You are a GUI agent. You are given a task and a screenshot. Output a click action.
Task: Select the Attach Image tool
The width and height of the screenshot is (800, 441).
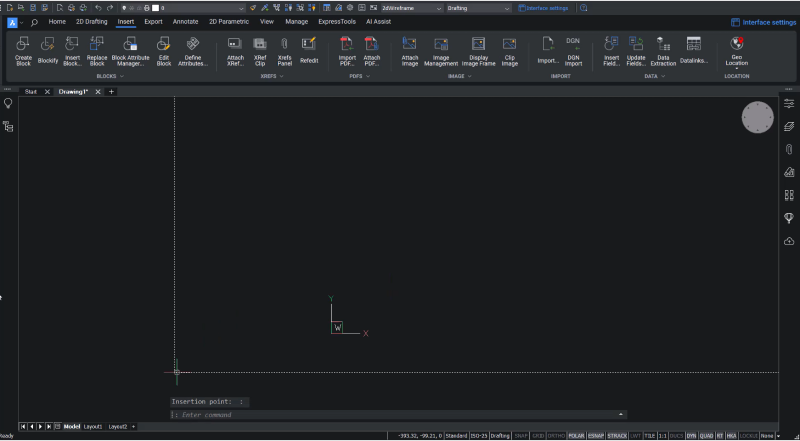[x=410, y=51]
